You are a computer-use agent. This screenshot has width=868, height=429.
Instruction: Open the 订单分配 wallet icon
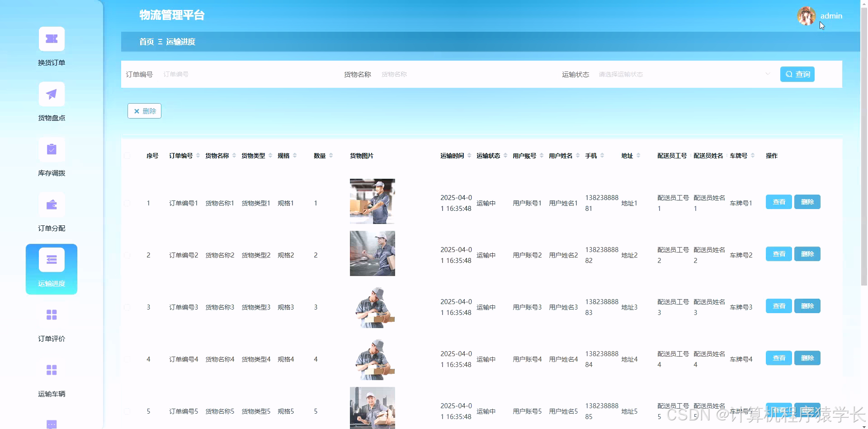[52, 205]
